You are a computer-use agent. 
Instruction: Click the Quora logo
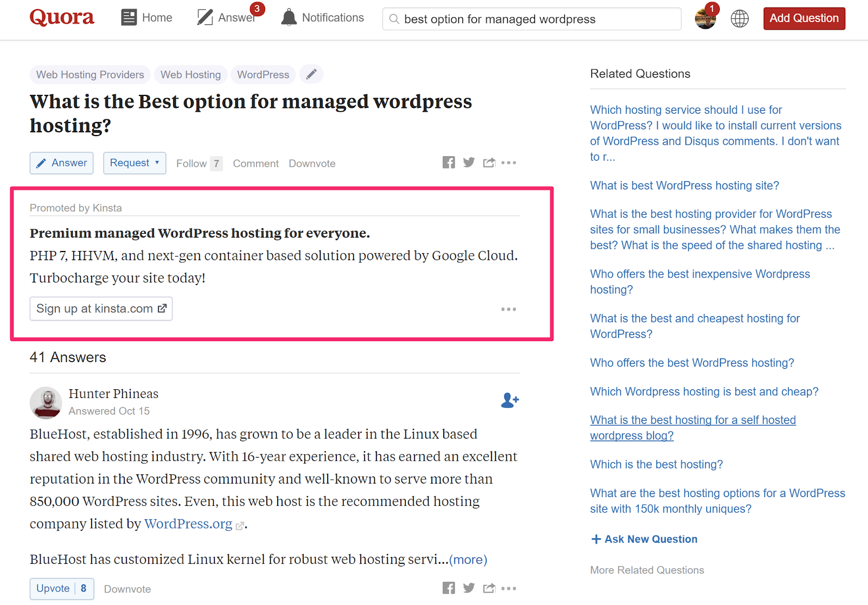[x=62, y=17]
